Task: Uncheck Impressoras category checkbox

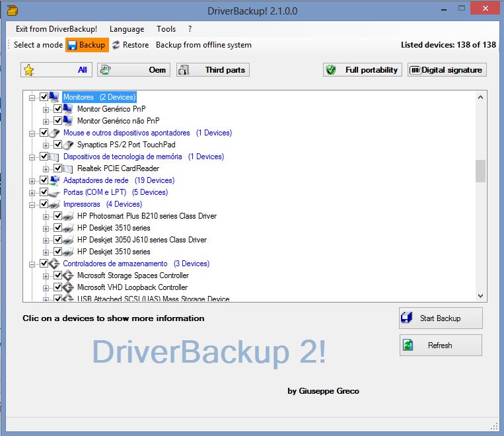Action: pos(44,204)
